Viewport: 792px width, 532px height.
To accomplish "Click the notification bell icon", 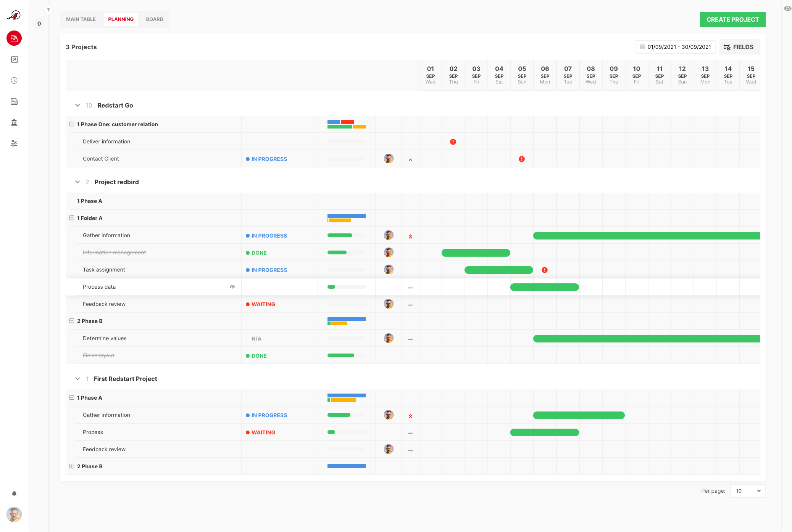I will 14,493.
